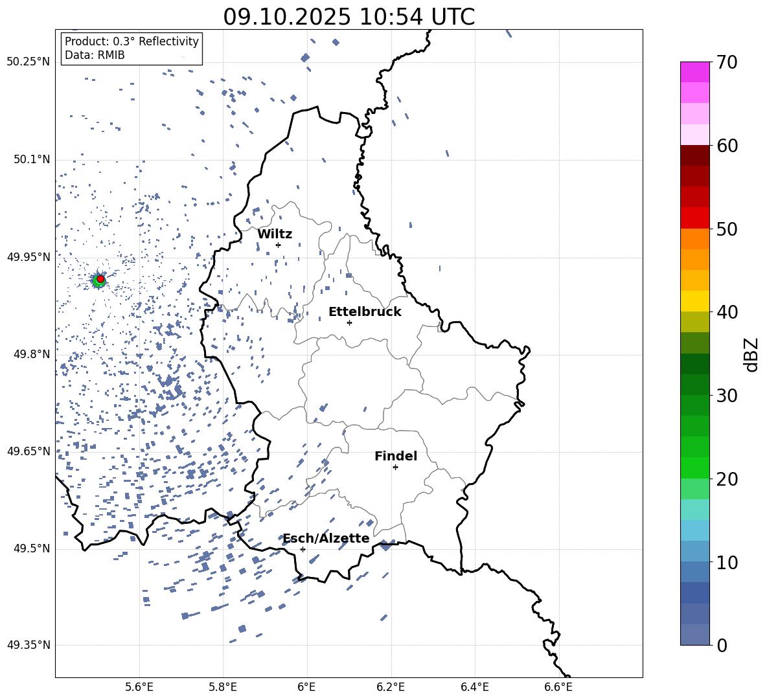Click the Data: RMIB text
This screenshot has height=700, width=767.
point(95,55)
